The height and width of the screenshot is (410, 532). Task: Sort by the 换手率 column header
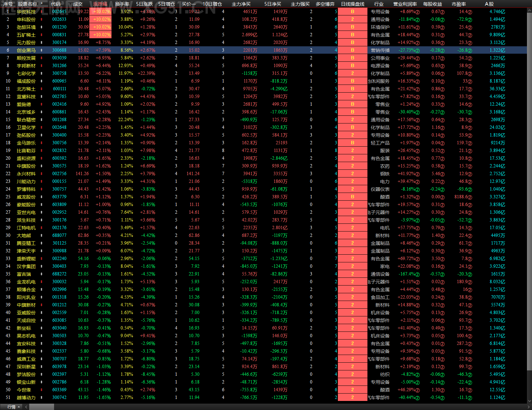[122, 4]
